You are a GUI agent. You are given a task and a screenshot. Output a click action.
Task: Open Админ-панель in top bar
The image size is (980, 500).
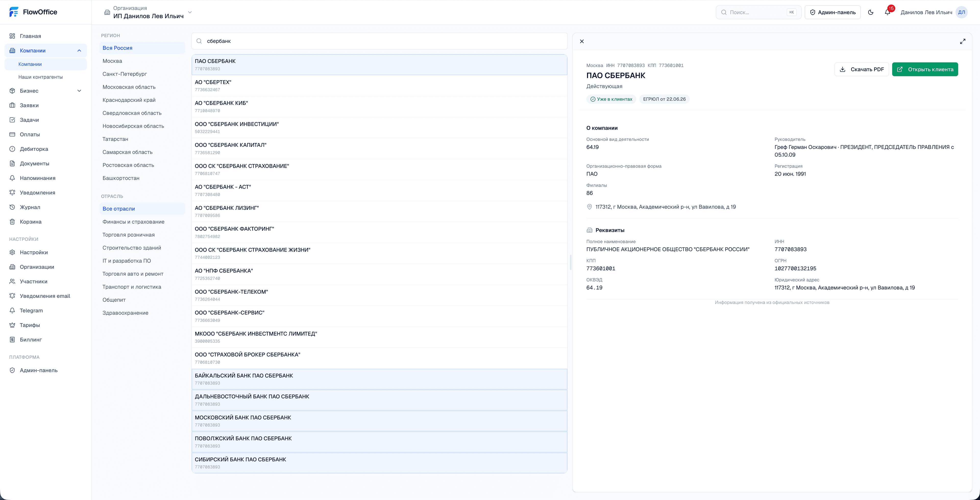click(832, 12)
